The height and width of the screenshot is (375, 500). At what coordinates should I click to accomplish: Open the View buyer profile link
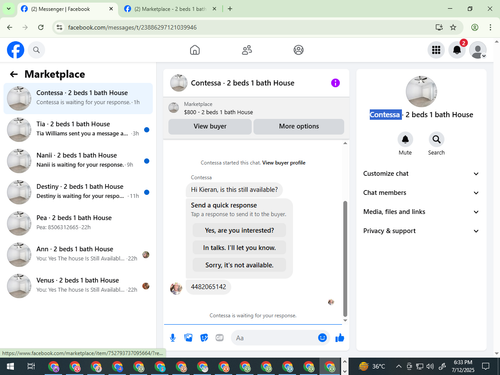[284, 163]
